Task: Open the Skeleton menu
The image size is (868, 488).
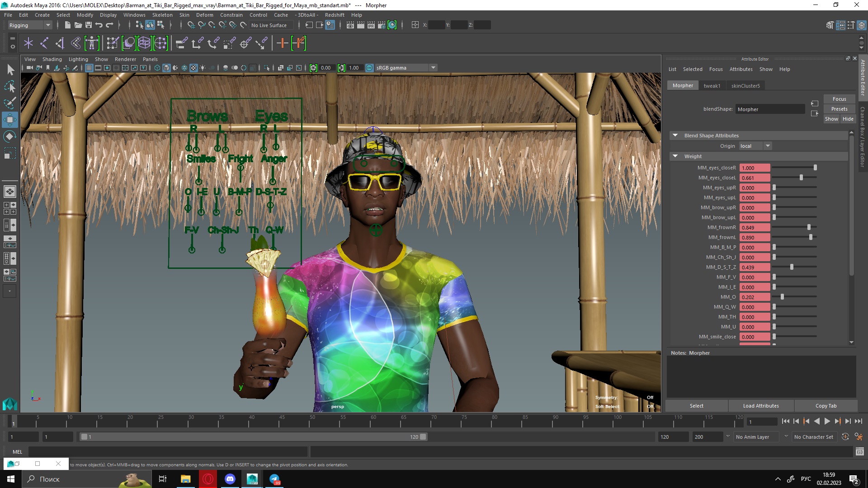Action: pyautogui.click(x=162, y=15)
